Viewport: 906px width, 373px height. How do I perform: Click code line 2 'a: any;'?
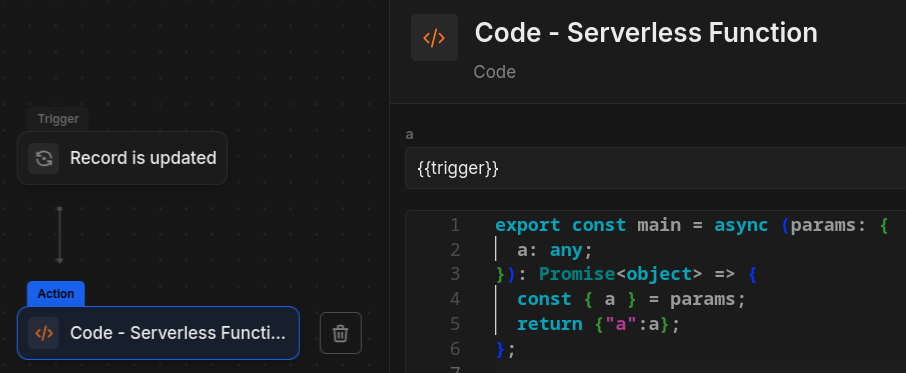click(x=555, y=250)
